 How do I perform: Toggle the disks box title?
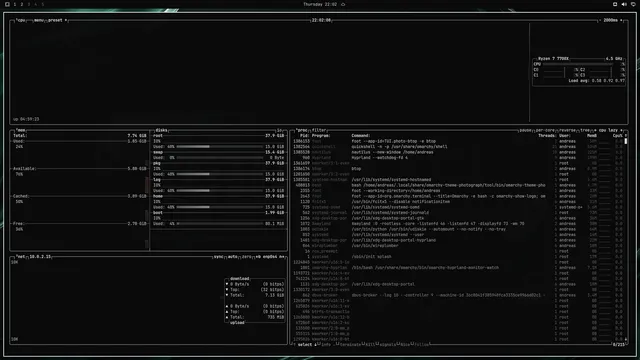pos(161,130)
